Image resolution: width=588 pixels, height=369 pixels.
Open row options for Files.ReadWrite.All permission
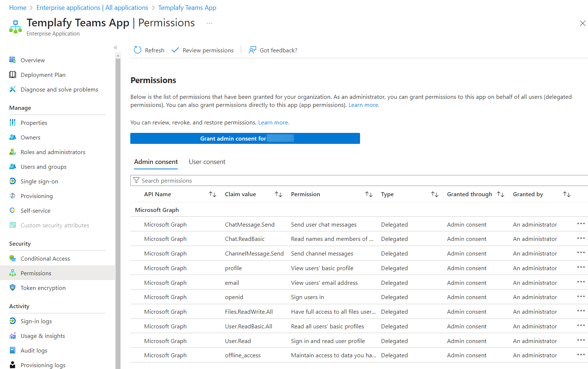581,311
